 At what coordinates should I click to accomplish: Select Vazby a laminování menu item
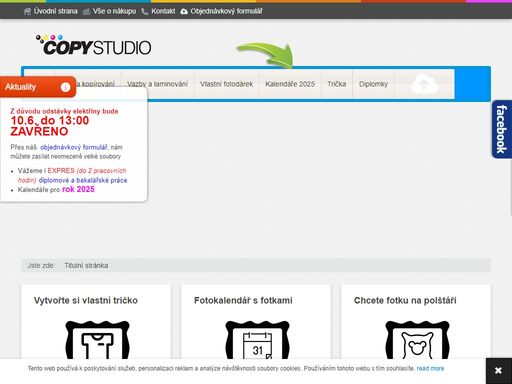pyautogui.click(x=157, y=84)
